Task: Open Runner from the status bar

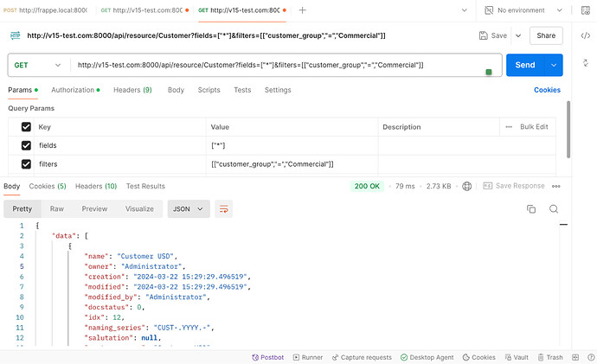Action: click(x=308, y=358)
